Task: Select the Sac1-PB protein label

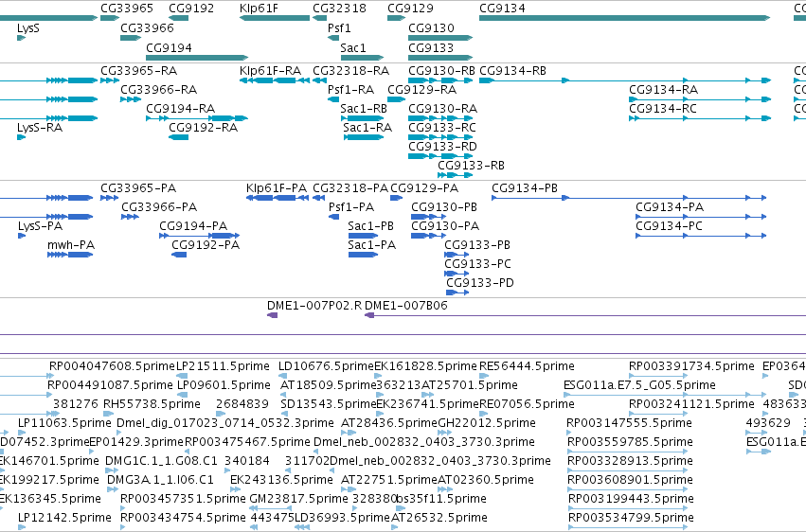Action: (370, 226)
